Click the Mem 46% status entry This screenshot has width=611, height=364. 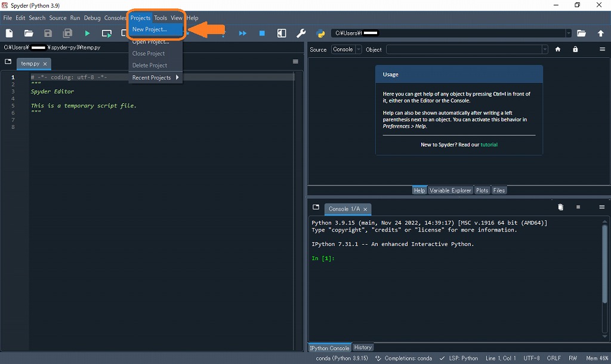point(597,358)
